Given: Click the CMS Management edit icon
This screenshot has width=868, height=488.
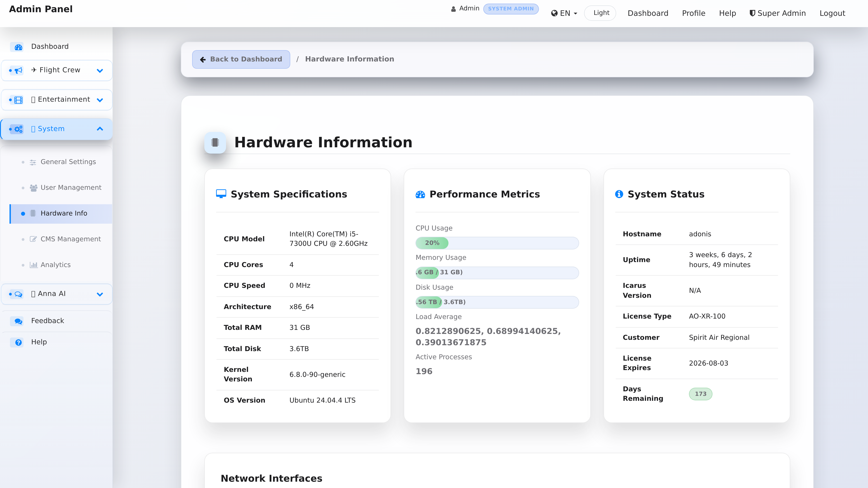Looking at the screenshot, I should [33, 239].
